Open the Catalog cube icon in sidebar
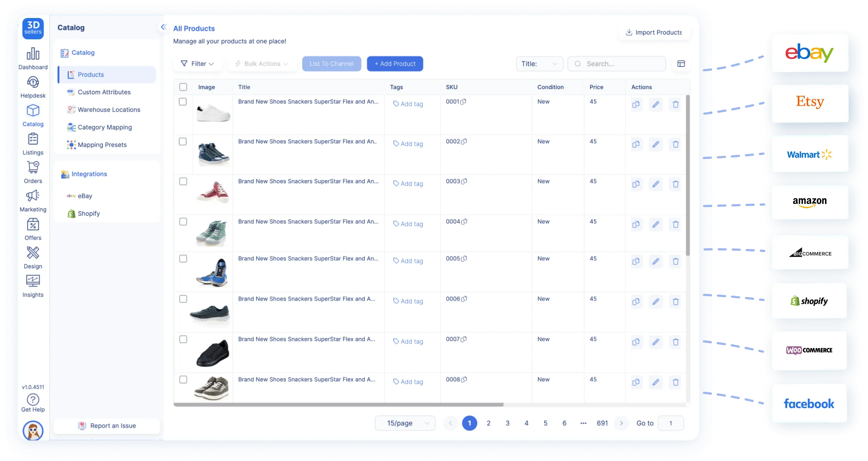This screenshot has height=461, width=868. (x=33, y=110)
